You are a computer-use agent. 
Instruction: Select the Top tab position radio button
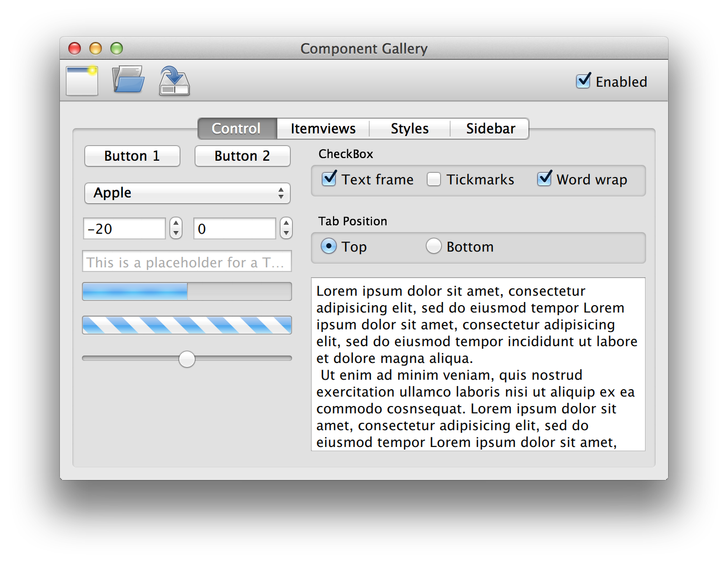[x=329, y=246]
